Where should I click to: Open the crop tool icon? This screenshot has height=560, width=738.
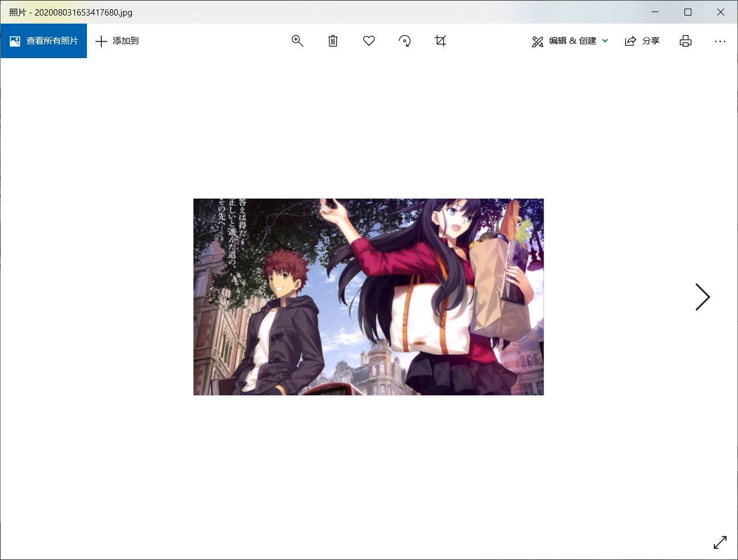tap(440, 41)
